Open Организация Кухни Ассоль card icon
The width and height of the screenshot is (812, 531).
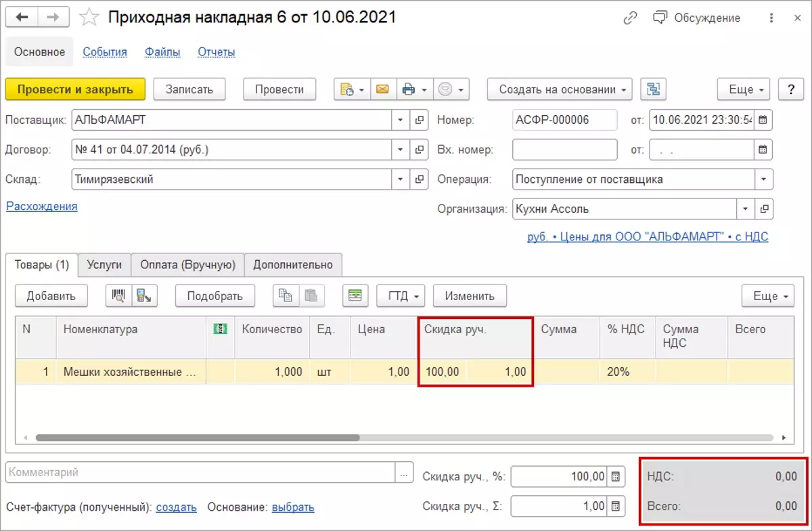(x=764, y=209)
